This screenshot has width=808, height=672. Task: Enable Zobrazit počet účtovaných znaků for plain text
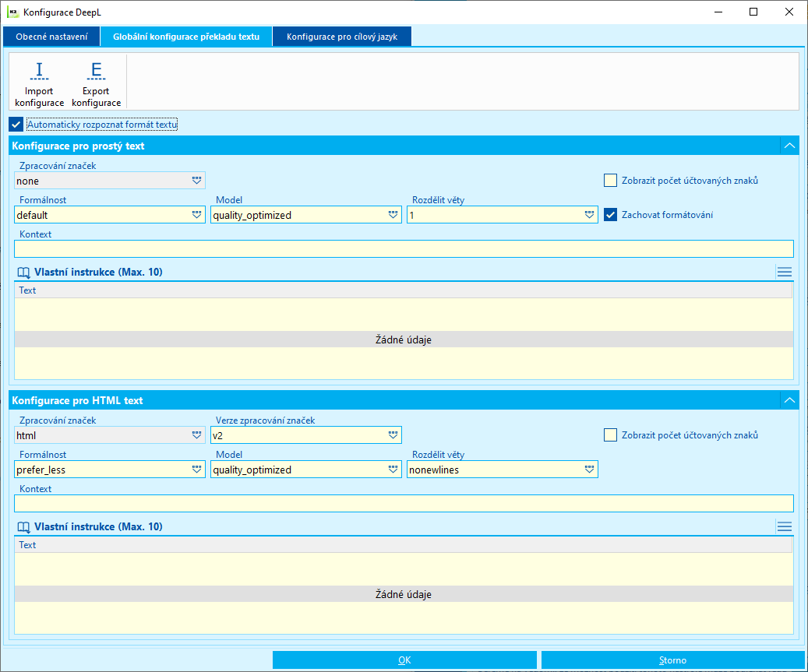tap(610, 180)
